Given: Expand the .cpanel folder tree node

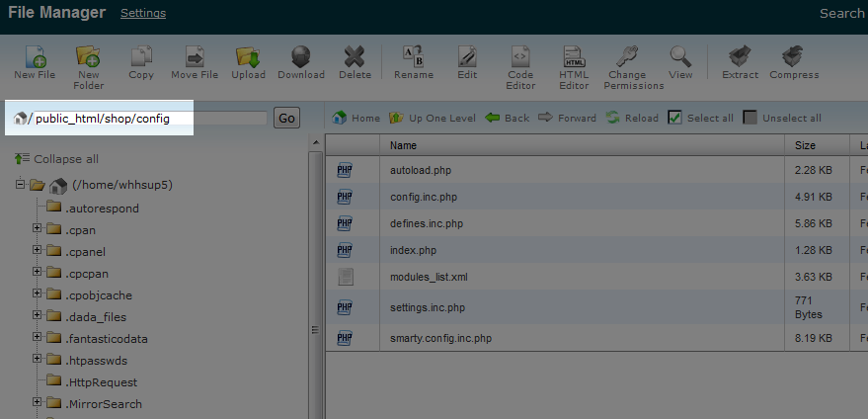Looking at the screenshot, I should 38,252.
